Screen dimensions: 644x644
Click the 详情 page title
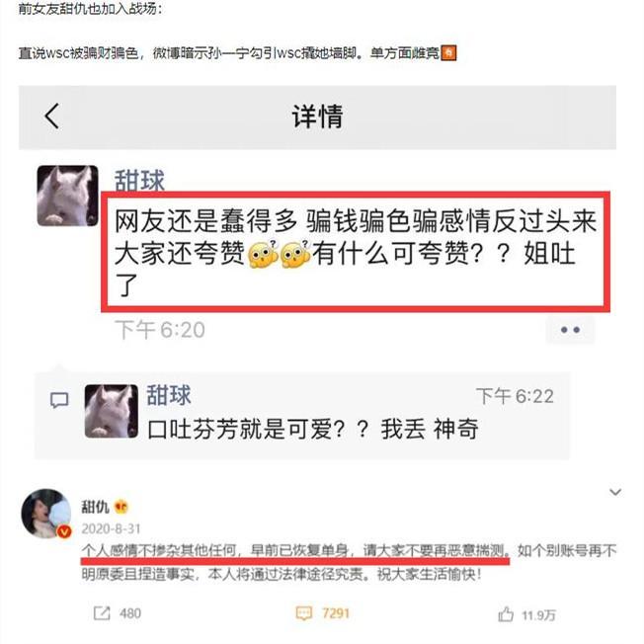coord(317,117)
